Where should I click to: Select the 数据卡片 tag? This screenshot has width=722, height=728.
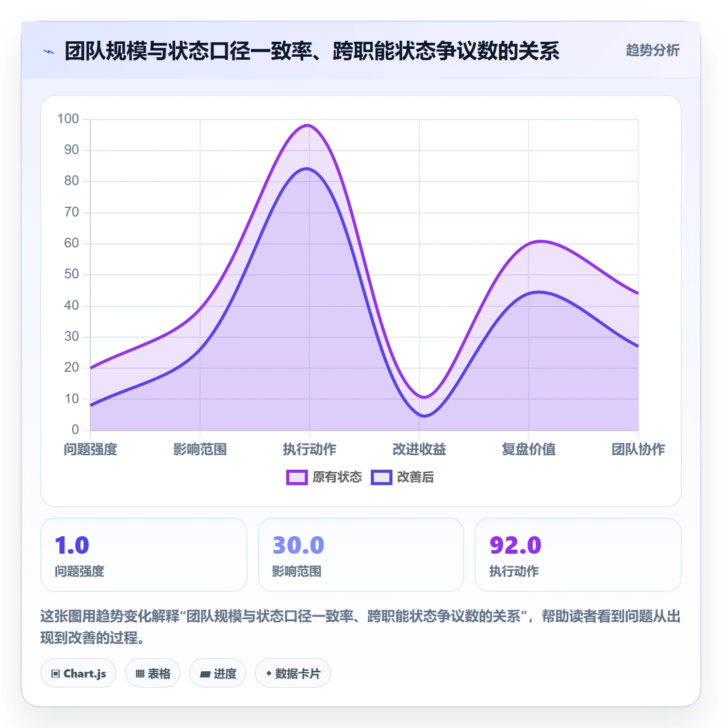pyautogui.click(x=293, y=673)
